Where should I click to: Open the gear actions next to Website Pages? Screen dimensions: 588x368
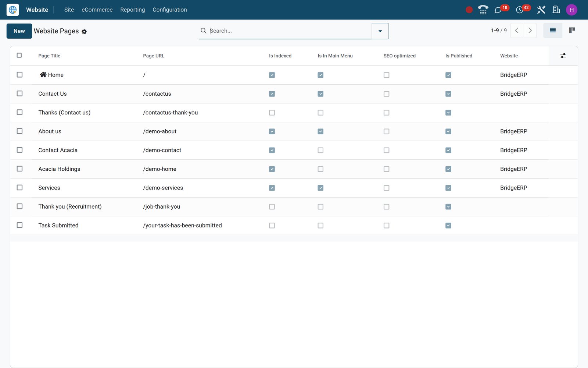click(x=84, y=32)
